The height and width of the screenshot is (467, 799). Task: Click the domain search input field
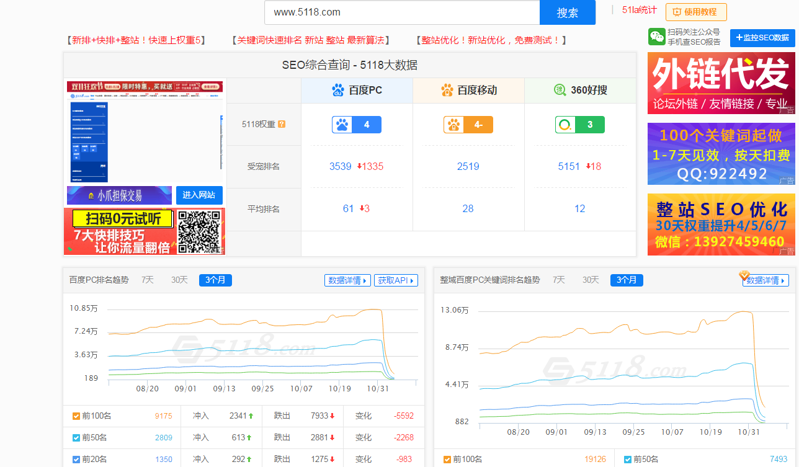point(402,12)
